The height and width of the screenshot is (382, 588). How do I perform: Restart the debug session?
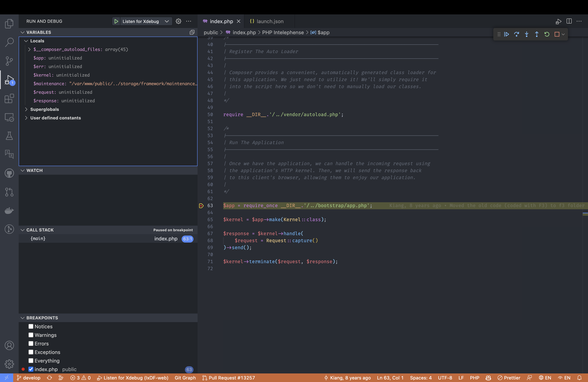click(547, 34)
